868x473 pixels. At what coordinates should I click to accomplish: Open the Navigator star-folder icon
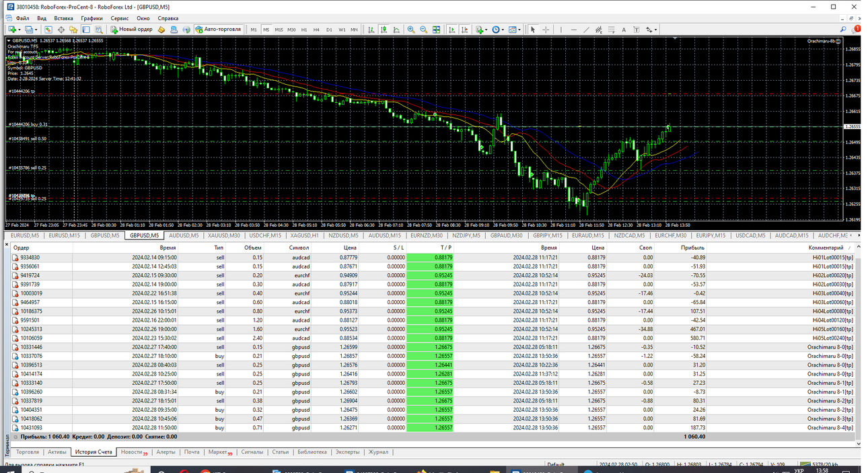[x=73, y=30]
